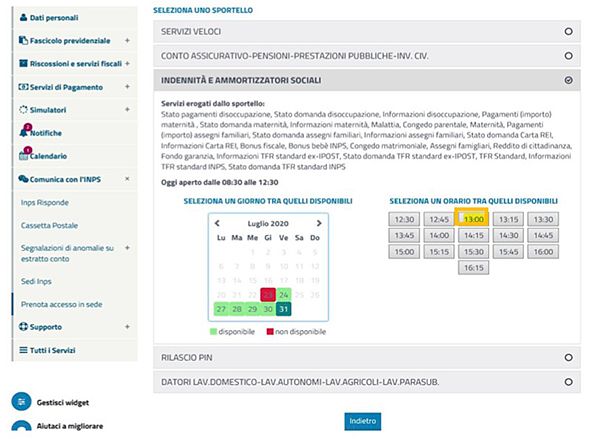Open Inps Risponde submenu item
The width and height of the screenshot is (610, 439).
pyautogui.click(x=45, y=202)
